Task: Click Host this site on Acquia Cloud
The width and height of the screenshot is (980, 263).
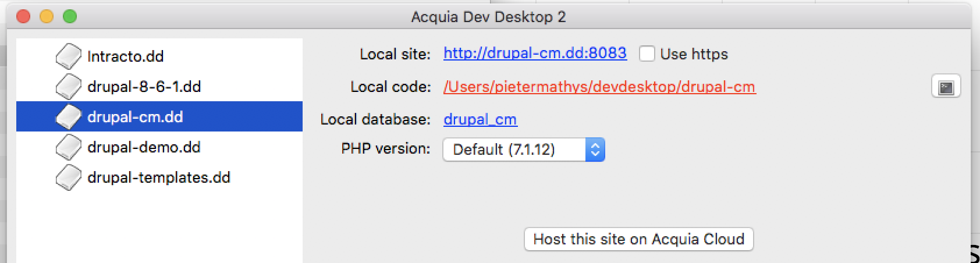Action: tap(639, 239)
